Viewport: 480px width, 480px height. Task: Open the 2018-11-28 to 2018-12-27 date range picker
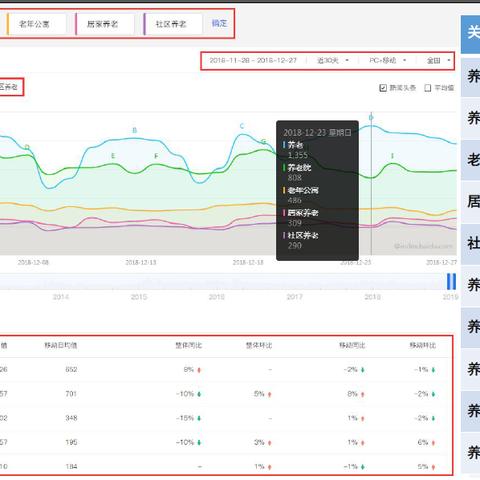click(x=253, y=61)
